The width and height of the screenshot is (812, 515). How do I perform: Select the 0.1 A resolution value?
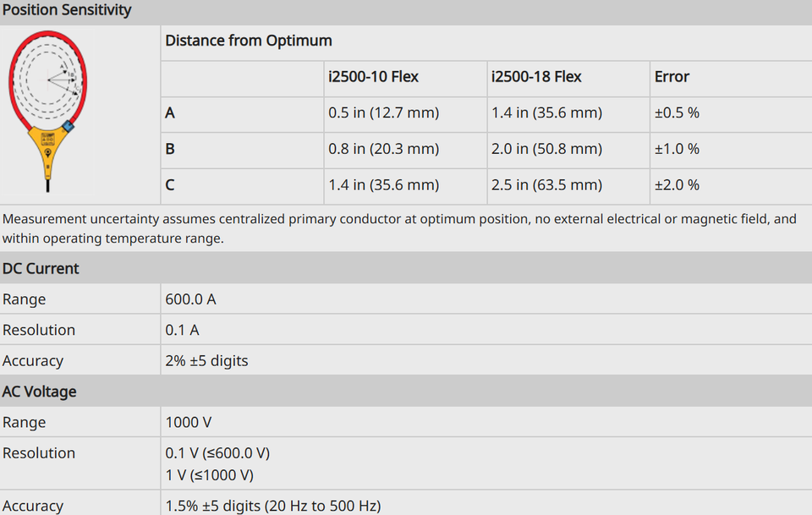point(183,330)
